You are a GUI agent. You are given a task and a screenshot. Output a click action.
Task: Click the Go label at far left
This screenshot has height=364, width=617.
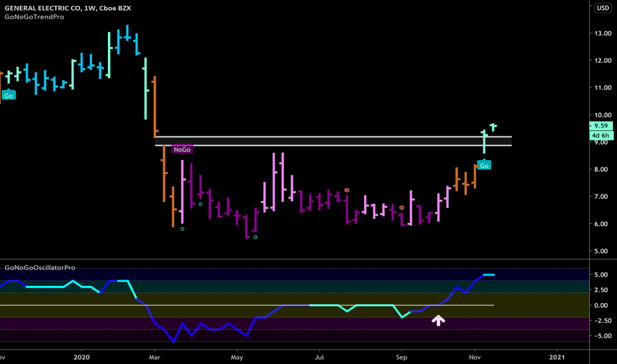(x=8, y=95)
